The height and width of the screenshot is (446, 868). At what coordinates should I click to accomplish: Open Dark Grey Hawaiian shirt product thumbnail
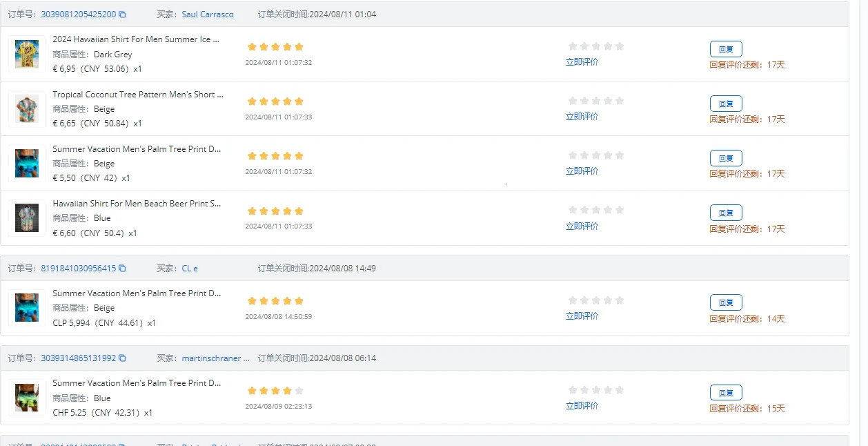click(27, 53)
